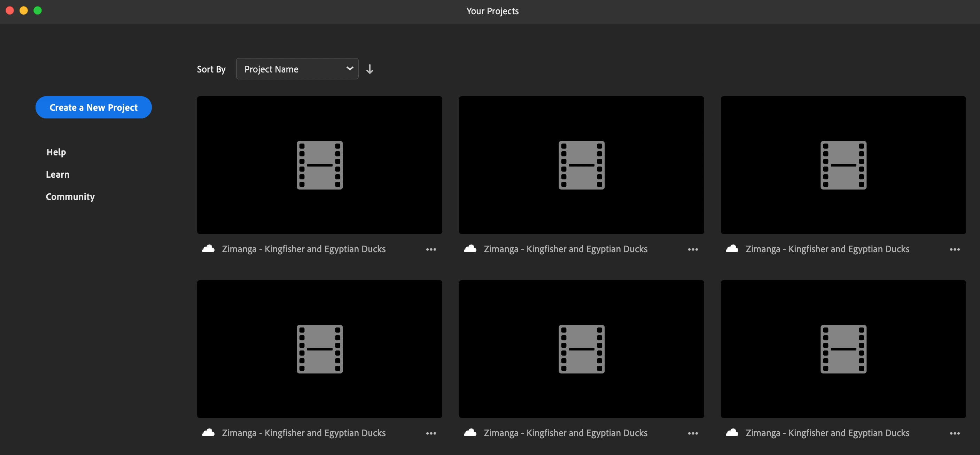
Task: Open the three-dot menu of the top-middle project
Action: (692, 249)
